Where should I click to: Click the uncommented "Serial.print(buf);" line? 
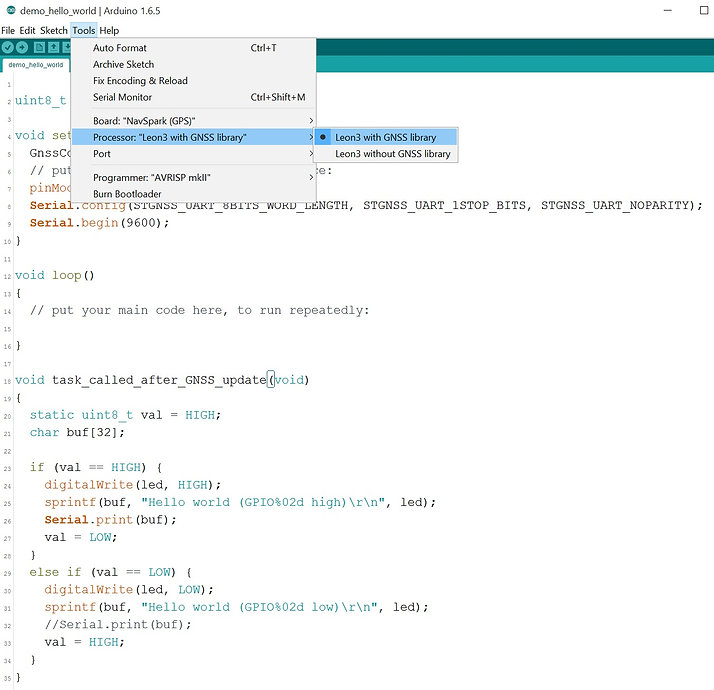click(x=110, y=520)
